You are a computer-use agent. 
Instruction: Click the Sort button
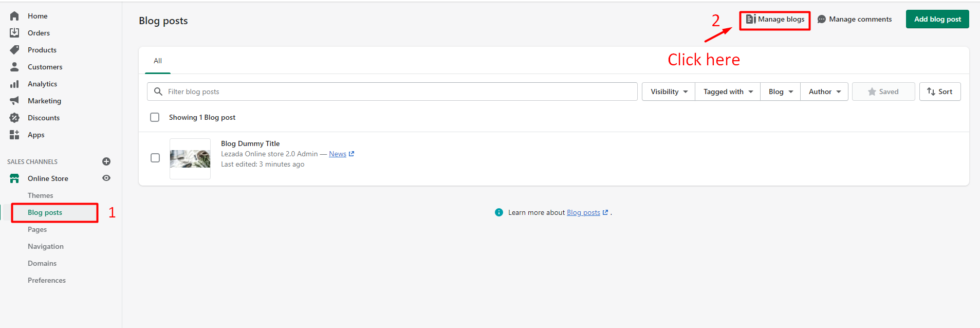coord(940,92)
